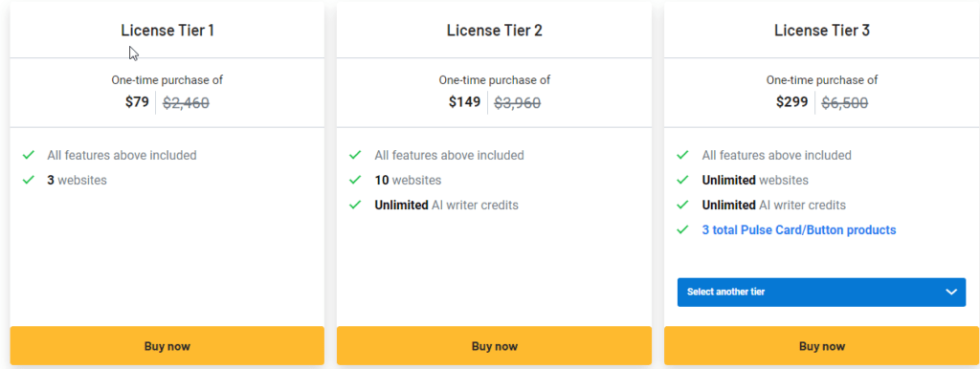Click the $299 price in Tier 3
Viewport: 980px width, 369px height.
tap(791, 101)
